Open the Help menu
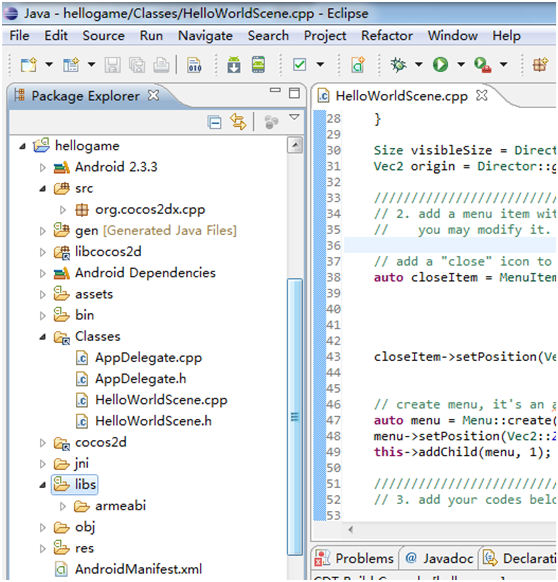The height and width of the screenshot is (582, 558). coord(506,36)
